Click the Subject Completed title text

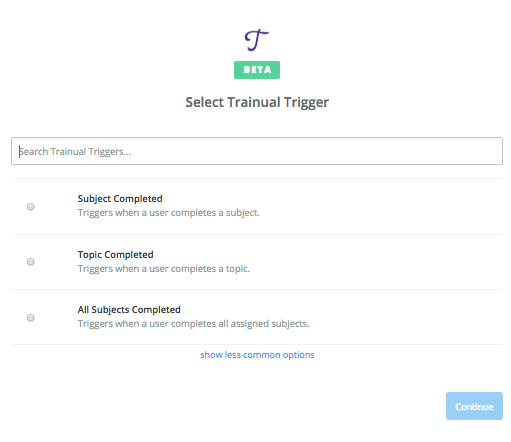[x=120, y=199]
